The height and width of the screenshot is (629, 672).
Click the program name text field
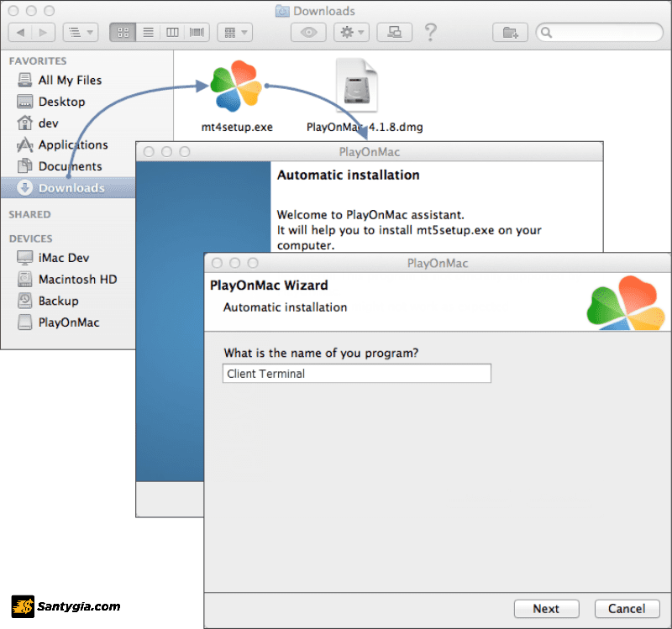click(x=356, y=374)
